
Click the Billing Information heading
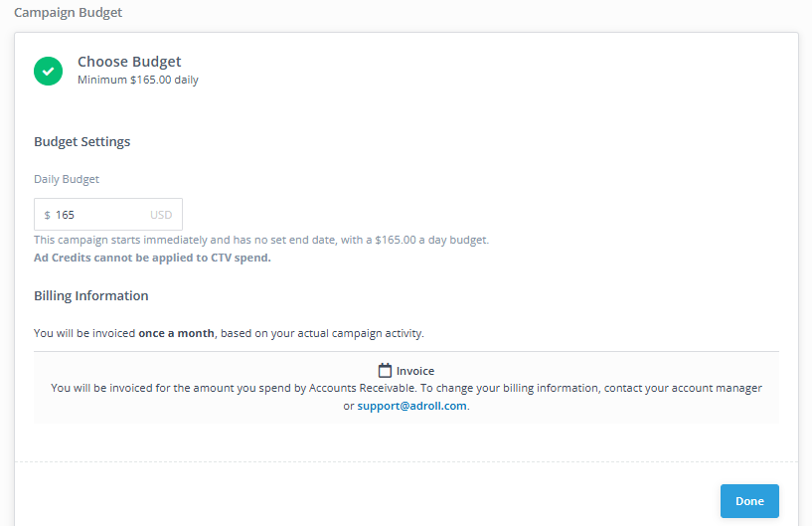[90, 295]
